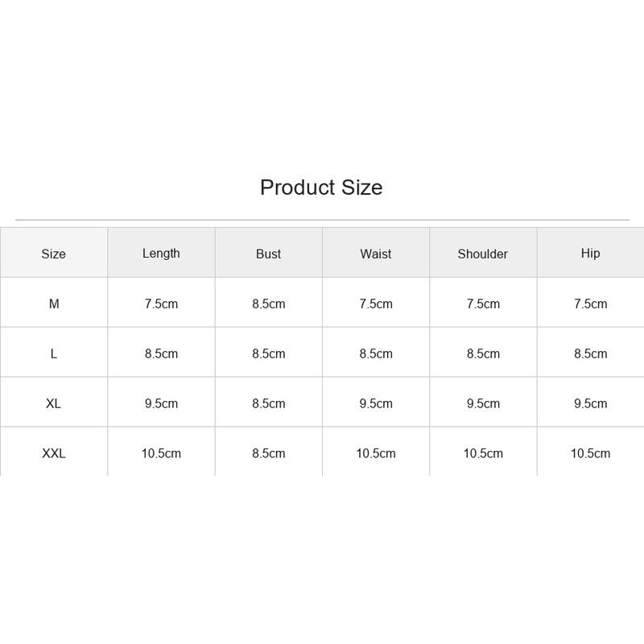Select the Size column header
644x644 pixels.
pyautogui.click(x=53, y=254)
